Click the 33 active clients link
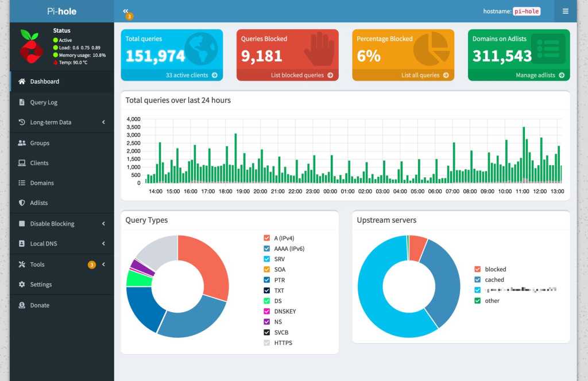588x381 pixels. [x=191, y=75]
